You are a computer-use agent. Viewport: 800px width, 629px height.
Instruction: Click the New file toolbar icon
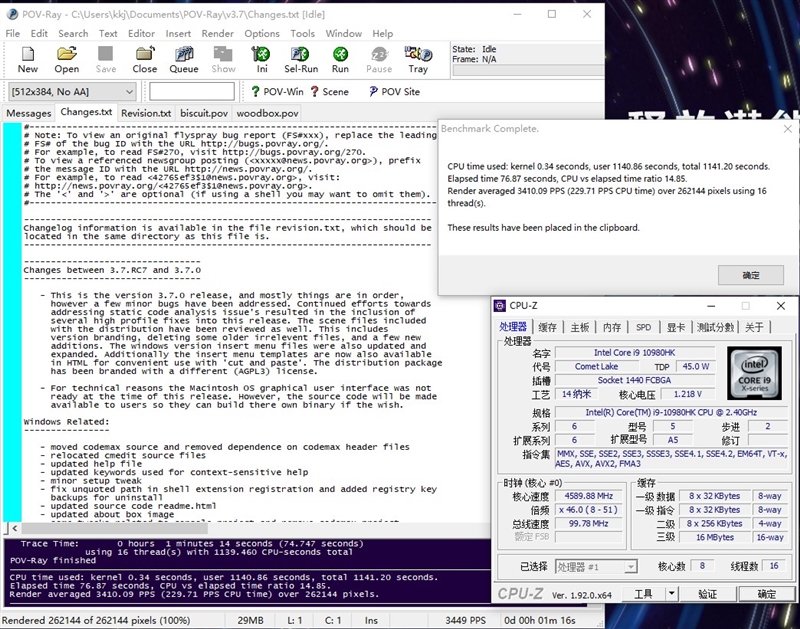(x=28, y=59)
